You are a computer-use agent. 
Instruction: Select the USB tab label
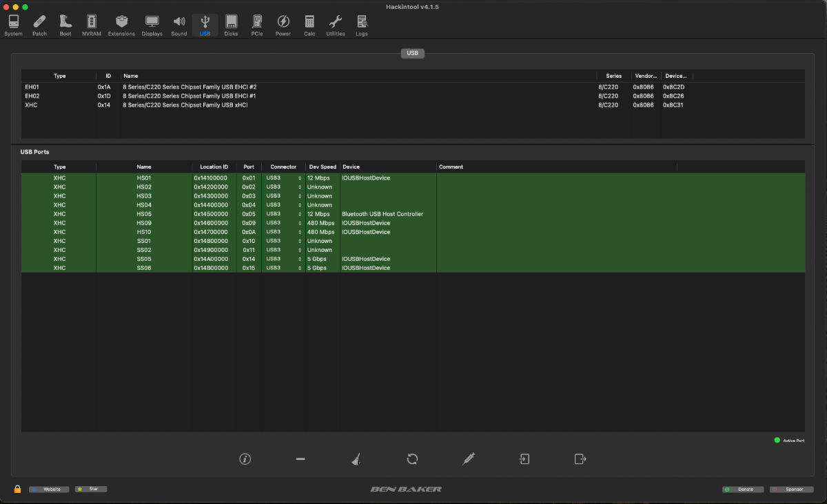pyautogui.click(x=413, y=53)
